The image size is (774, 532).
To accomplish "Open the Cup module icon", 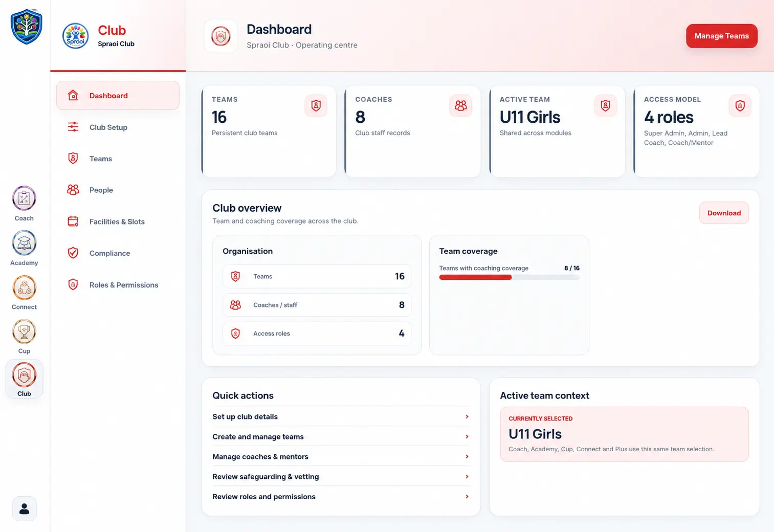I will (x=24, y=331).
